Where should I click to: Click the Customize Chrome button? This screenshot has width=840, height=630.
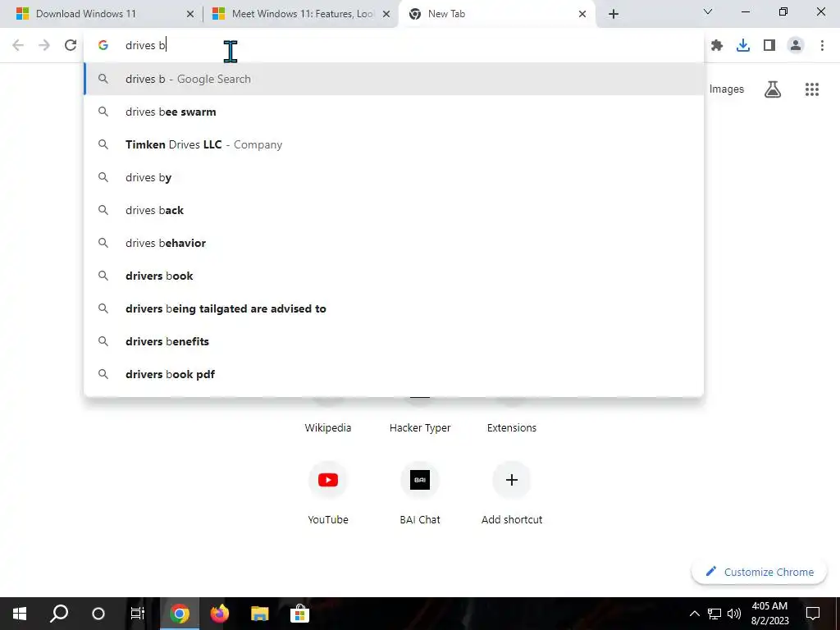759,572
